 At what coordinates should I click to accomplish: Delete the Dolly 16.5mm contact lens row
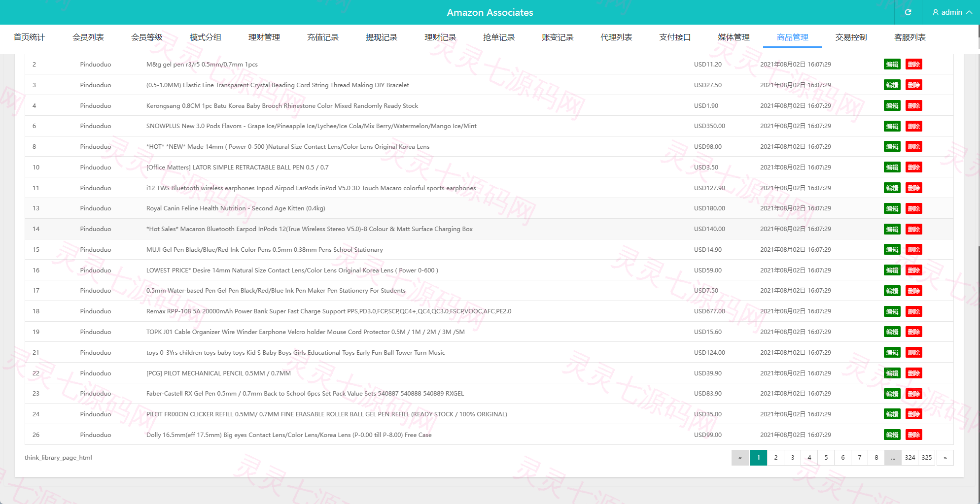[x=913, y=435]
